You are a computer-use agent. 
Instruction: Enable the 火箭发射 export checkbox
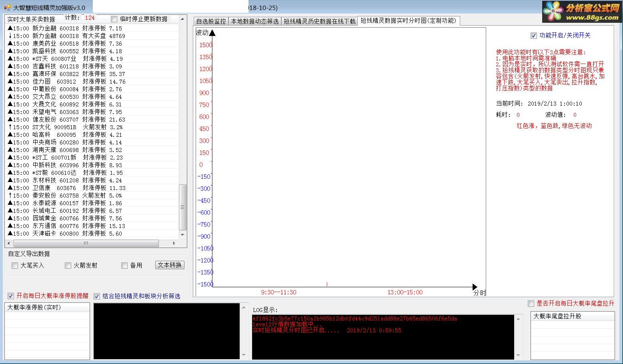pyautogui.click(x=68, y=265)
